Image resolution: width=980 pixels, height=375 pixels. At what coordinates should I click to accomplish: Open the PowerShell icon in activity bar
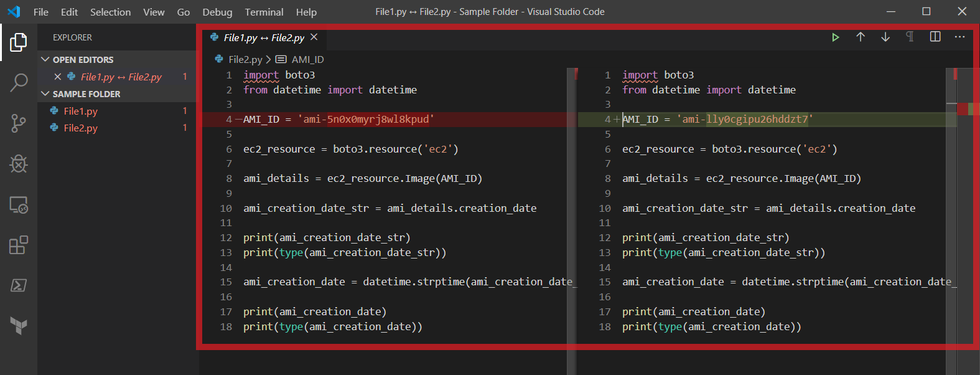(19, 285)
